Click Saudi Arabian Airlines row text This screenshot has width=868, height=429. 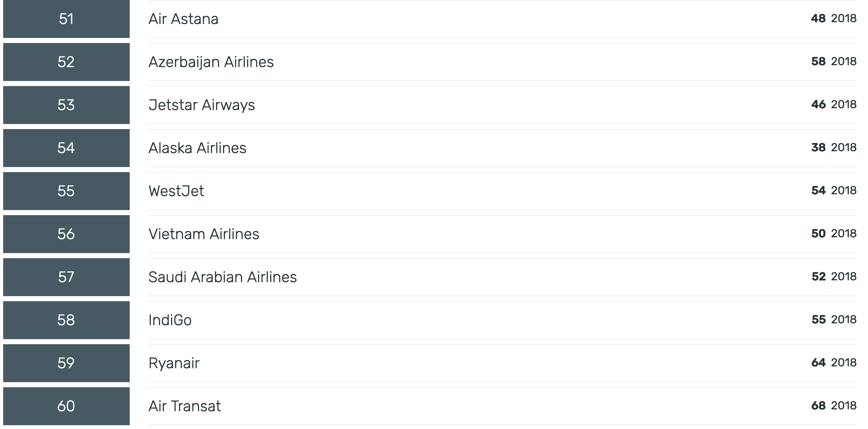(x=222, y=277)
